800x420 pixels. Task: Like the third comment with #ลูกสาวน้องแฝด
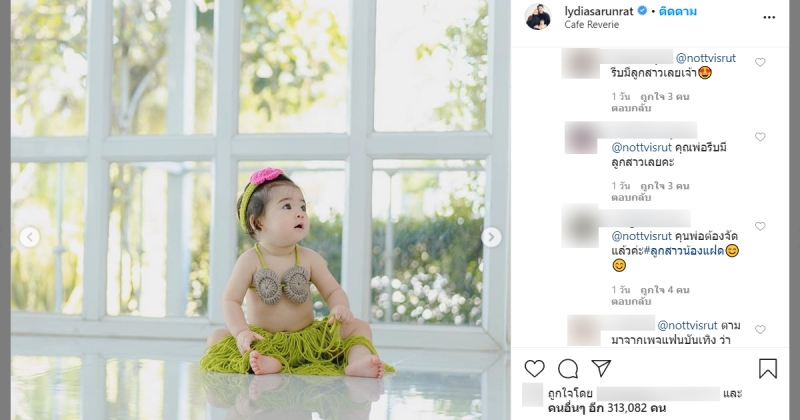click(760, 226)
